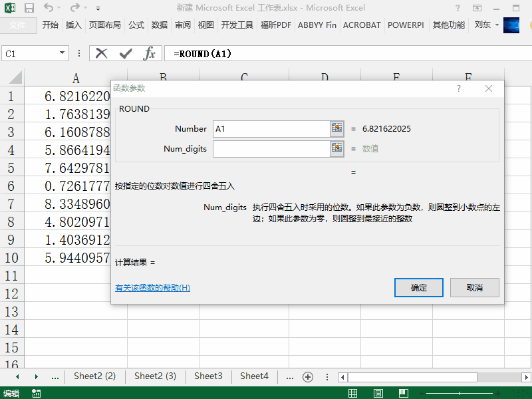Click the horizontal scrollbar thumb
The width and height of the screenshot is (532, 399).
412,377
